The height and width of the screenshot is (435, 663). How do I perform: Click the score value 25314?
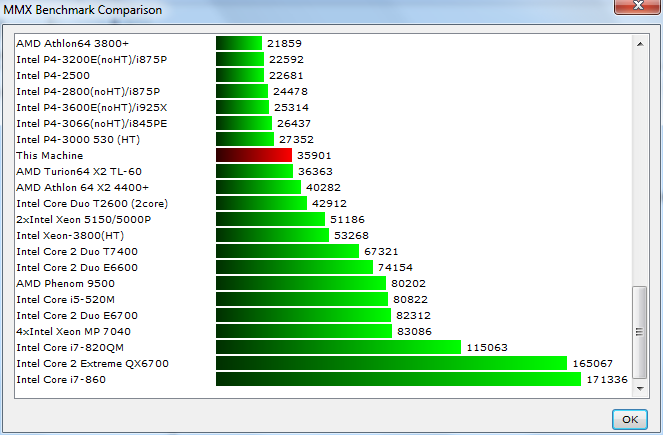[x=291, y=107]
